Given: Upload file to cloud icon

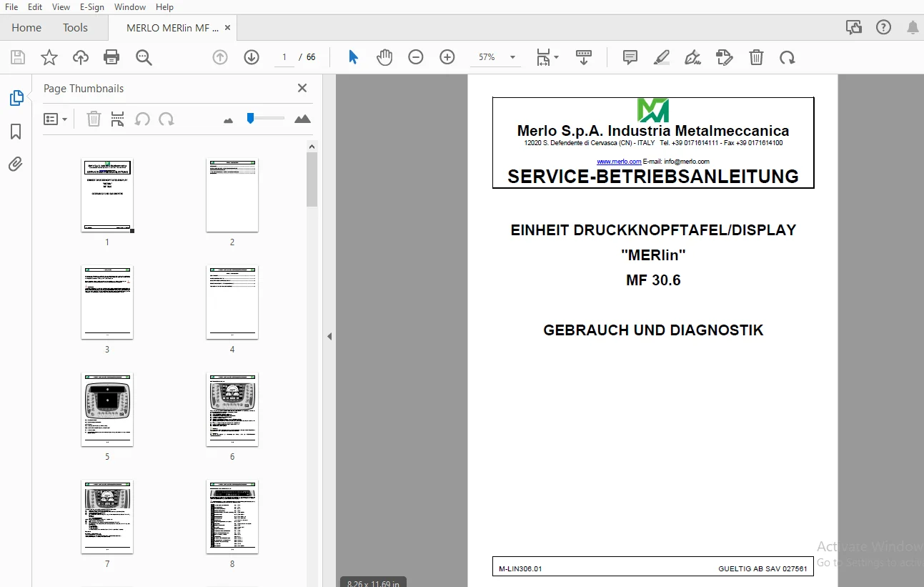Looking at the screenshot, I should tap(81, 58).
